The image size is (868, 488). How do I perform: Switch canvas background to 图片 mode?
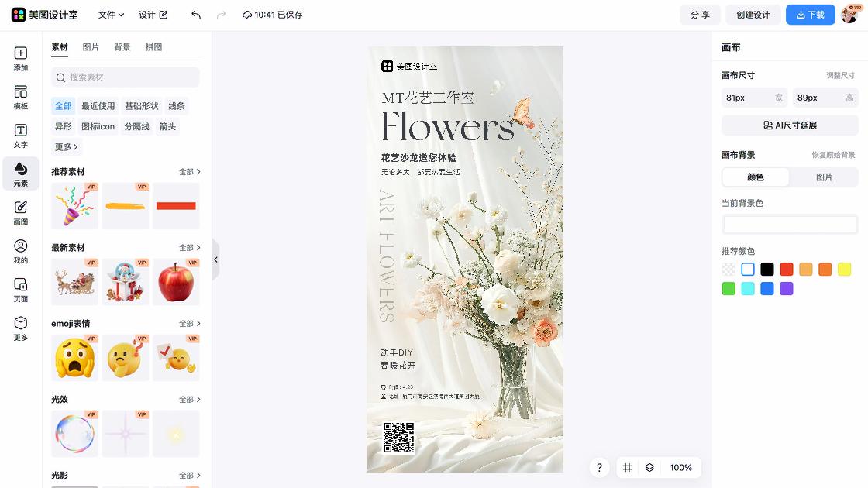[x=825, y=177]
